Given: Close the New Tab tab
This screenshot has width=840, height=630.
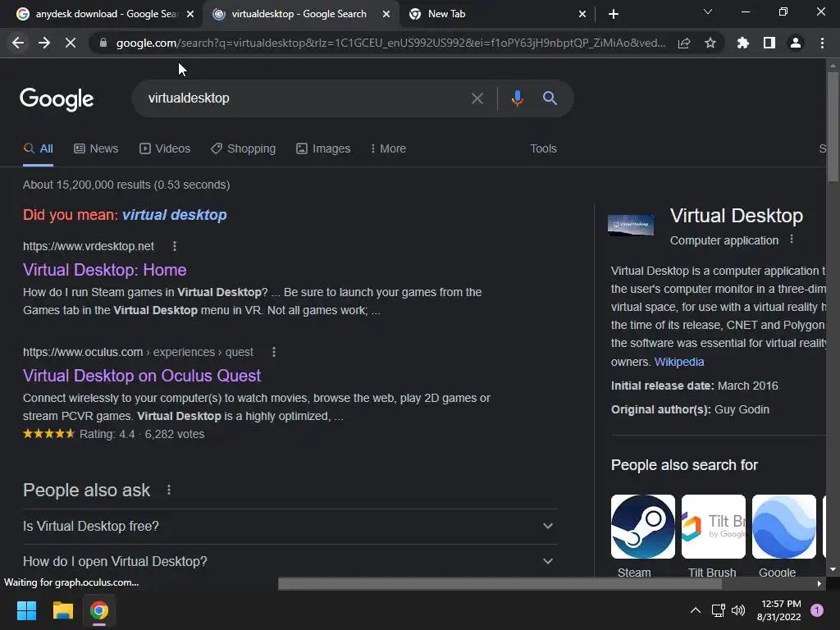Looking at the screenshot, I should [582, 15].
